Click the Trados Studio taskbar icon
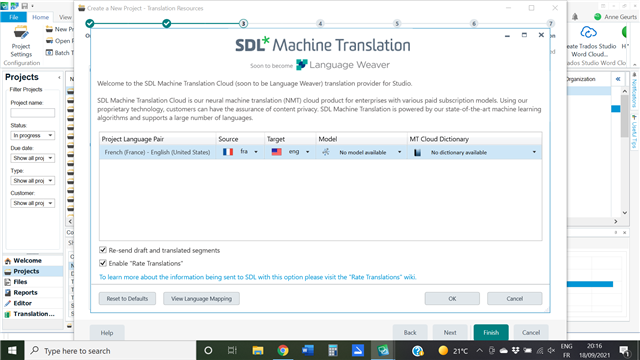The image size is (640, 360). (x=383, y=351)
